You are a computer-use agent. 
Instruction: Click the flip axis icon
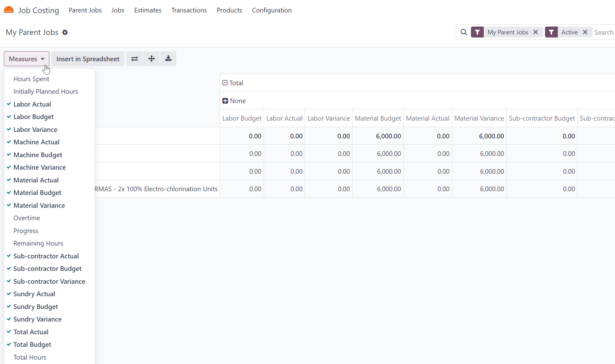tap(134, 59)
